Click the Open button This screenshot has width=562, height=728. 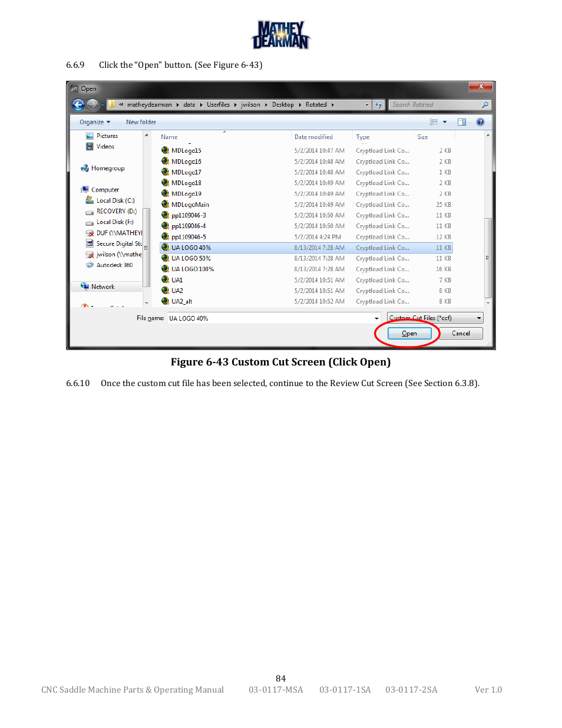409,334
